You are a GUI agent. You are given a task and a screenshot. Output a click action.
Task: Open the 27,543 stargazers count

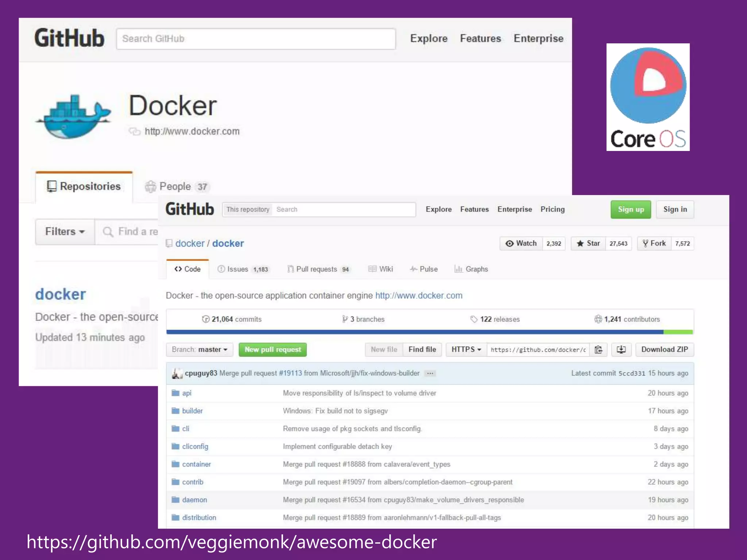point(618,244)
